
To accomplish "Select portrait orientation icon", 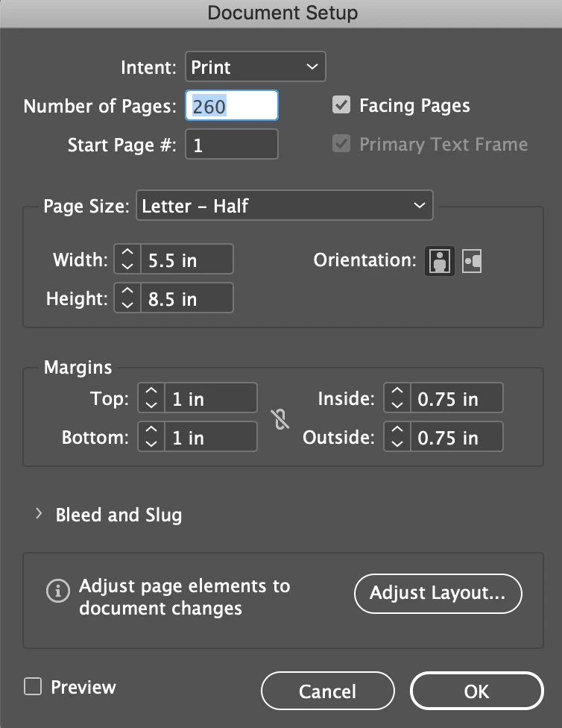I will pyautogui.click(x=440, y=260).
